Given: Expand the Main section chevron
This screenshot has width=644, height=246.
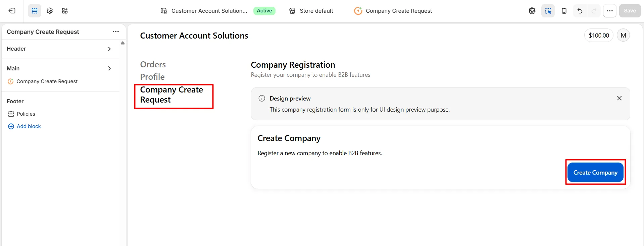Looking at the screenshot, I should click(109, 68).
